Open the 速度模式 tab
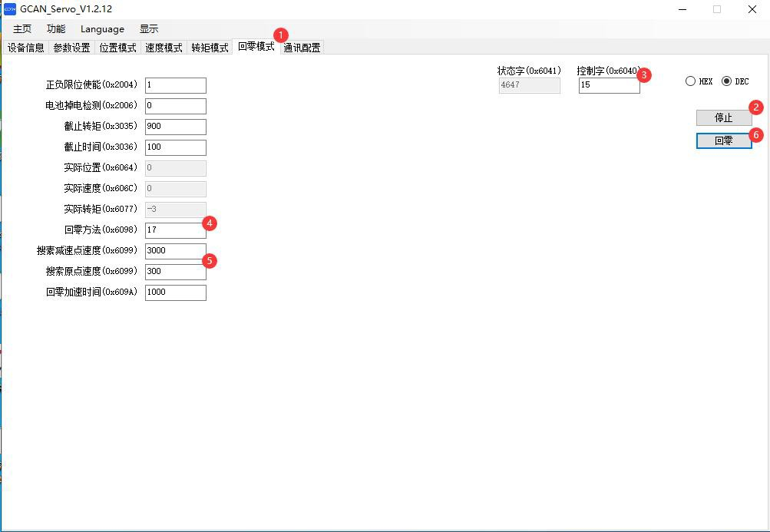This screenshot has width=770, height=532. tap(164, 48)
